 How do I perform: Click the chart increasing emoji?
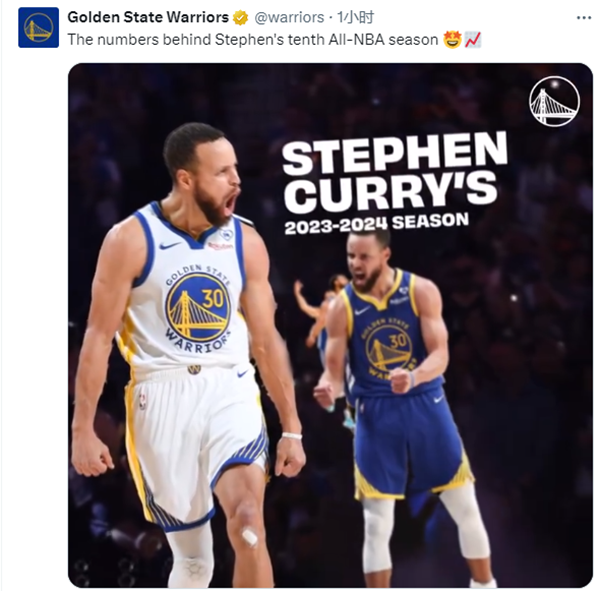(473, 40)
